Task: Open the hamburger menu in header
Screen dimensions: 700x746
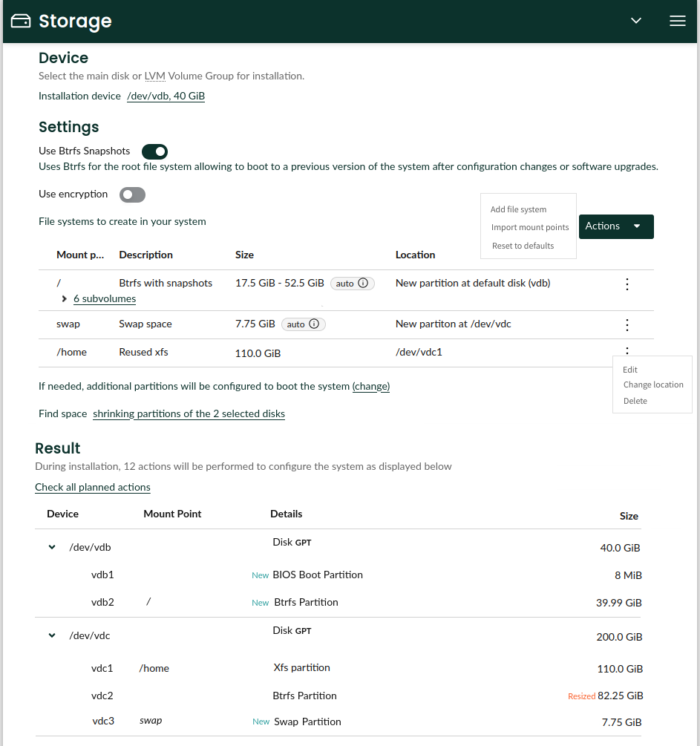Action: pyautogui.click(x=677, y=21)
